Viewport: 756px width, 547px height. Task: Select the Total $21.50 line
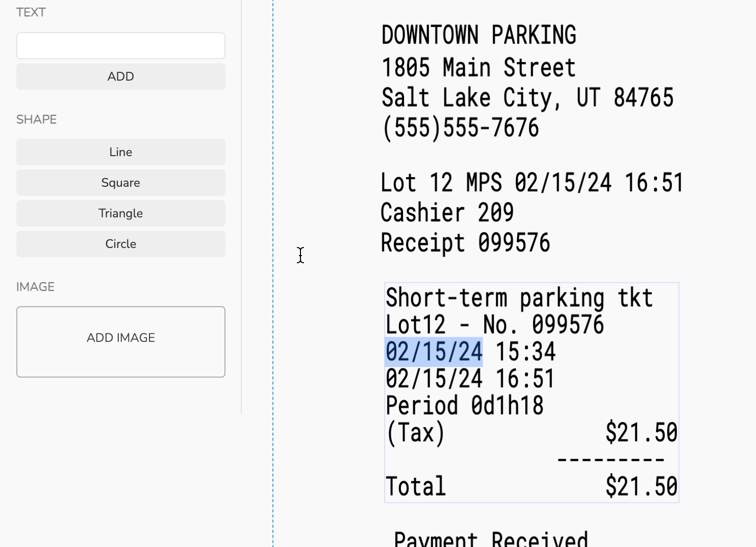(531, 485)
